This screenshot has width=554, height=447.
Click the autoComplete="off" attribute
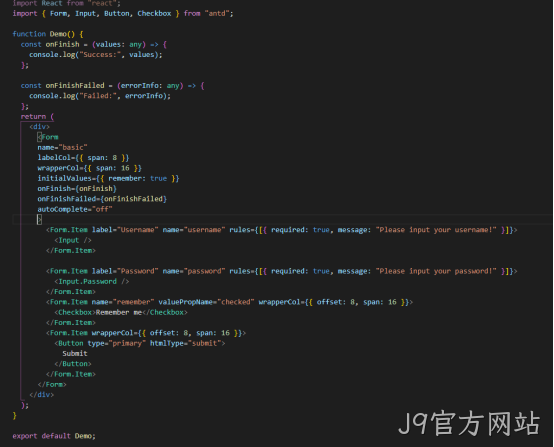tap(75, 209)
